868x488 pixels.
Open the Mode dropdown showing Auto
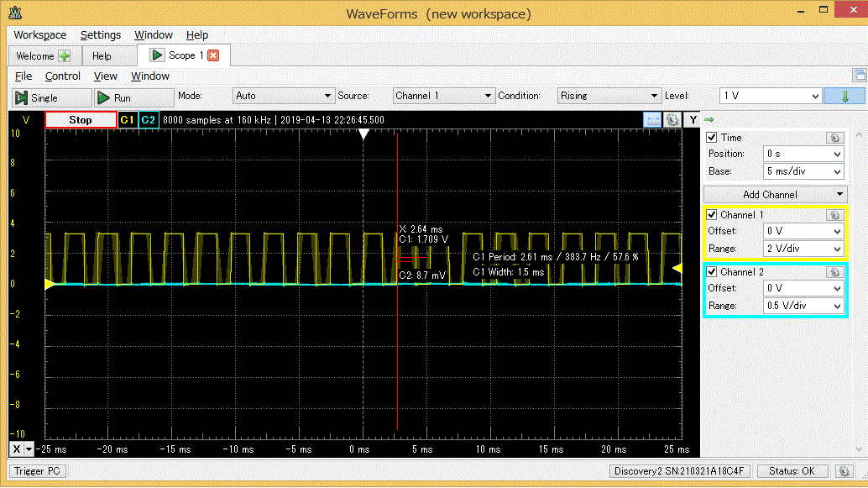(283, 96)
